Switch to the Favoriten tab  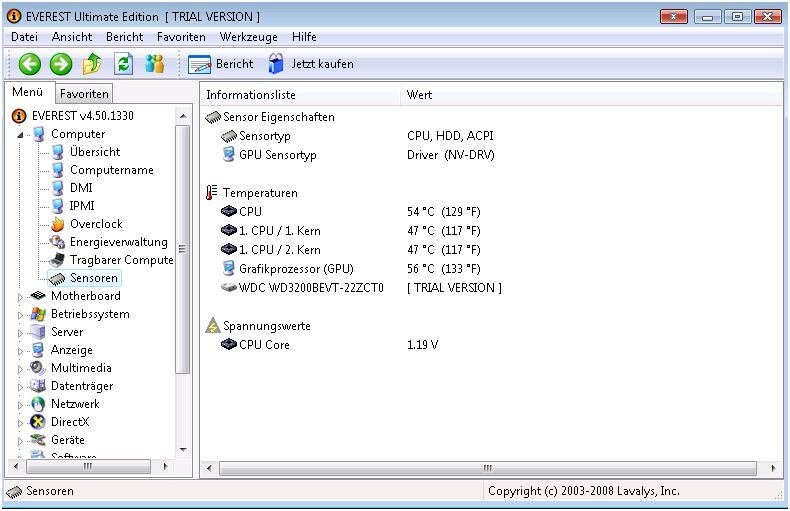click(84, 94)
